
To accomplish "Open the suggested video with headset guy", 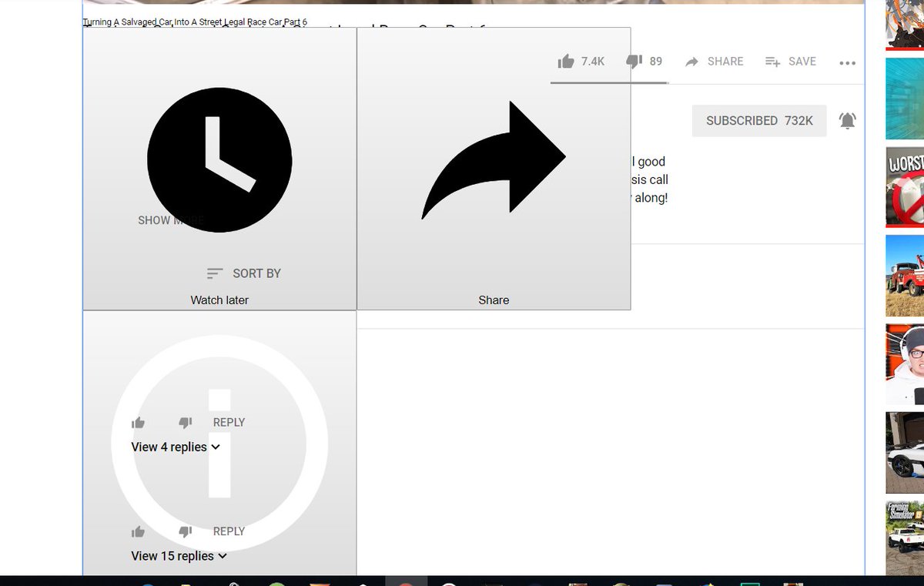I will click(905, 364).
